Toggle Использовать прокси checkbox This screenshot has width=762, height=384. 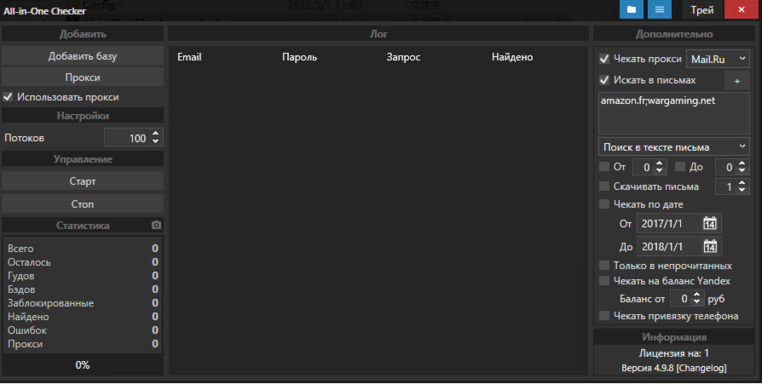pyautogui.click(x=8, y=97)
